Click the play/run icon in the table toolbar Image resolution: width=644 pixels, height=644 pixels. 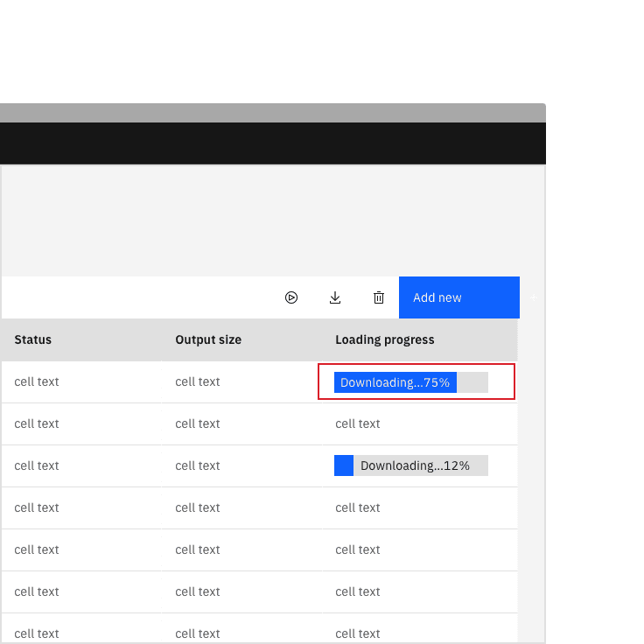pos(291,297)
